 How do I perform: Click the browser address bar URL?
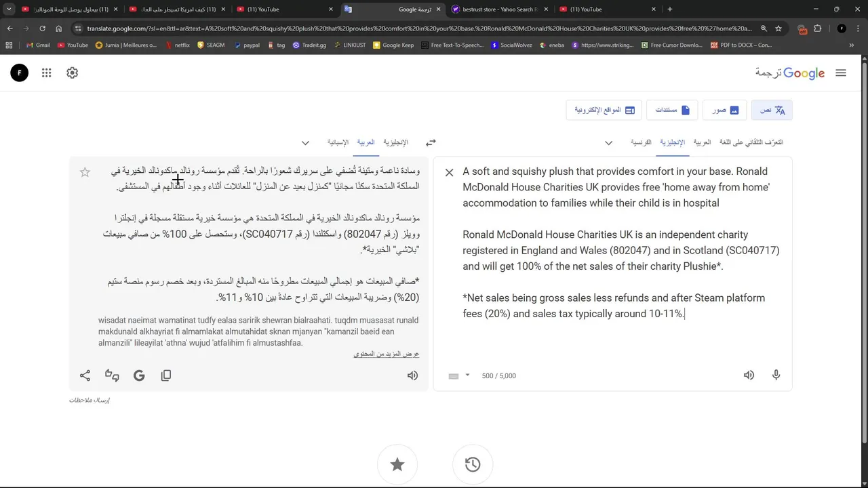[419, 28]
